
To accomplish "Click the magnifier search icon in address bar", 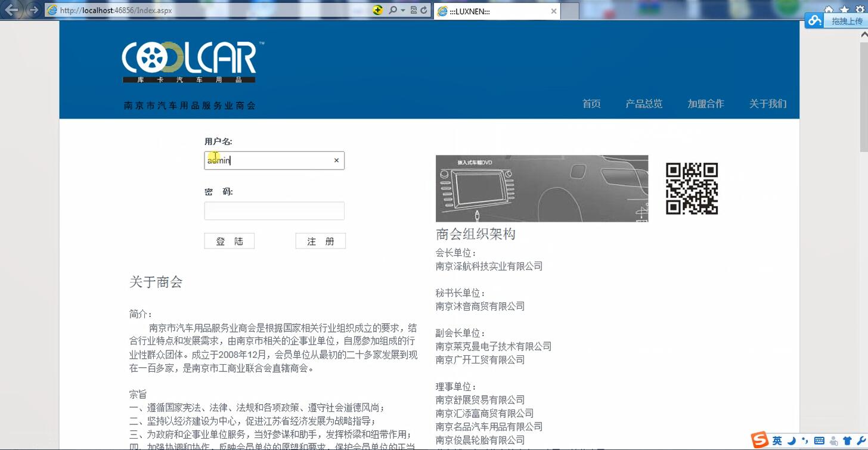I will pos(392,10).
